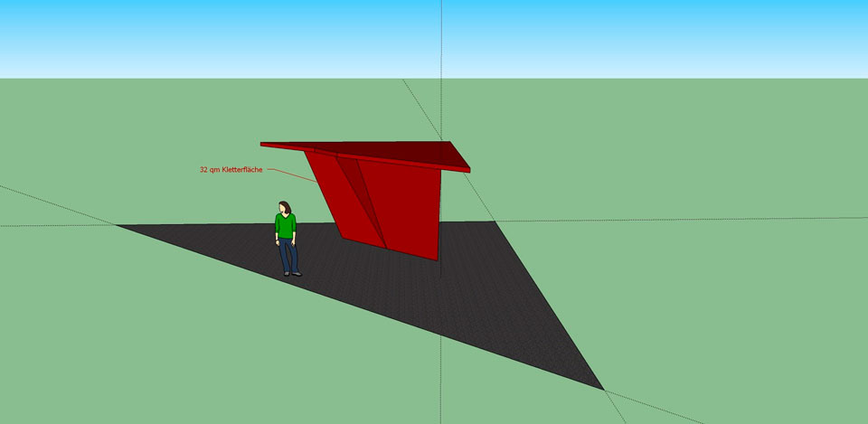Select the person's green sweater

coord(286,226)
